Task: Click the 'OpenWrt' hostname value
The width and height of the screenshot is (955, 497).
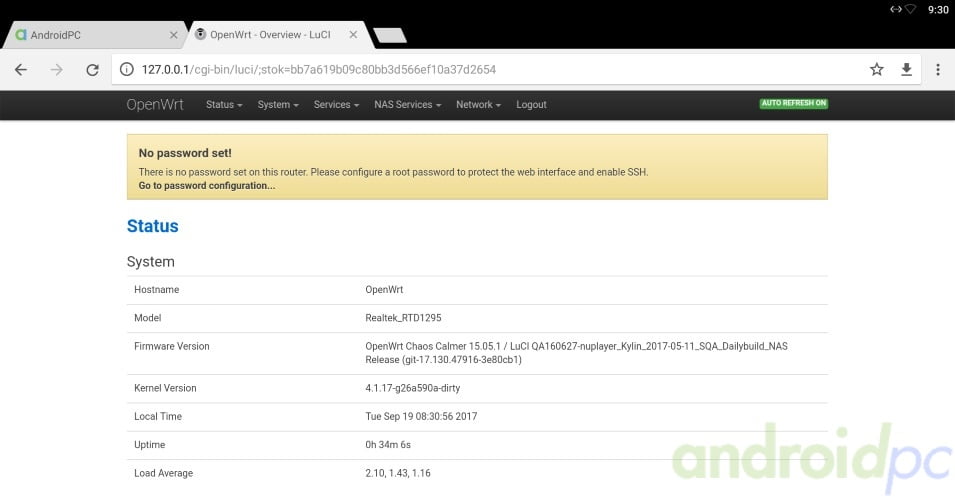Action: coord(384,290)
